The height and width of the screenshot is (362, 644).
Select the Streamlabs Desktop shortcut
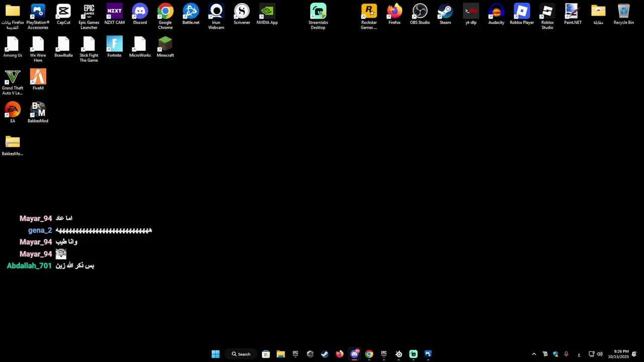pos(318,17)
